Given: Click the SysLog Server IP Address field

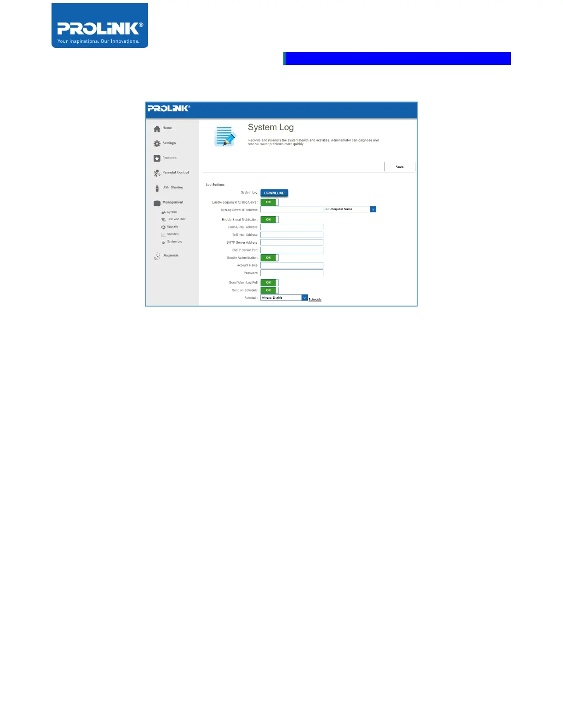Looking at the screenshot, I should point(292,209).
